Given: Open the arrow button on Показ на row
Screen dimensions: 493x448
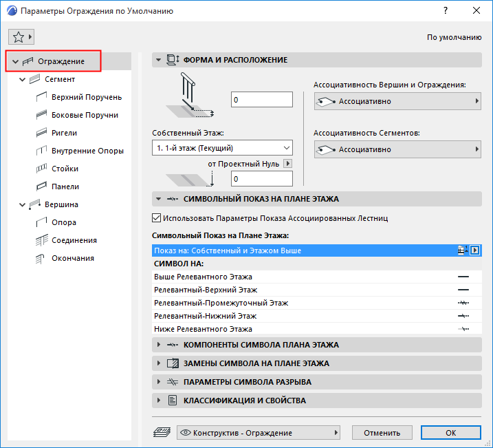Looking at the screenshot, I should tap(474, 250).
